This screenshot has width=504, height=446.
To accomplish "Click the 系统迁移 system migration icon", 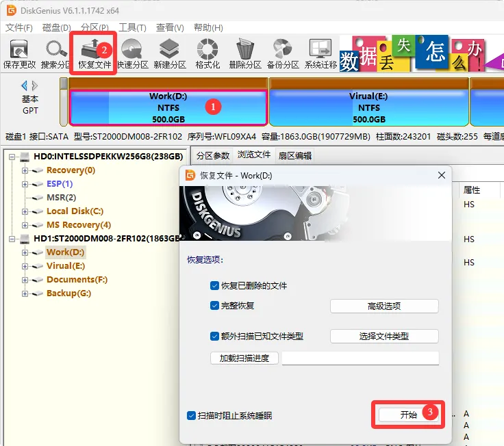I will pos(320,49).
